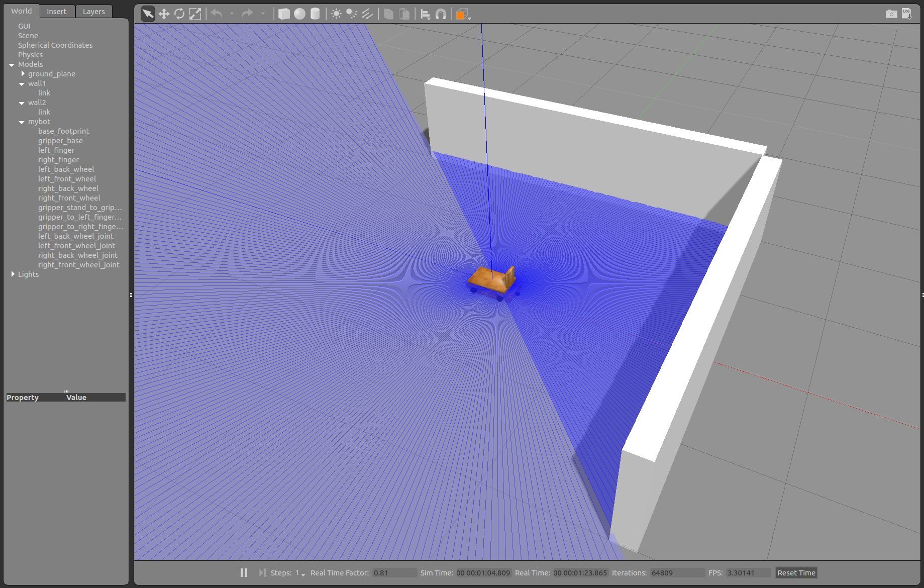This screenshot has height=588, width=924.
Task: Click the Redo arrow icon
Action: pos(247,14)
